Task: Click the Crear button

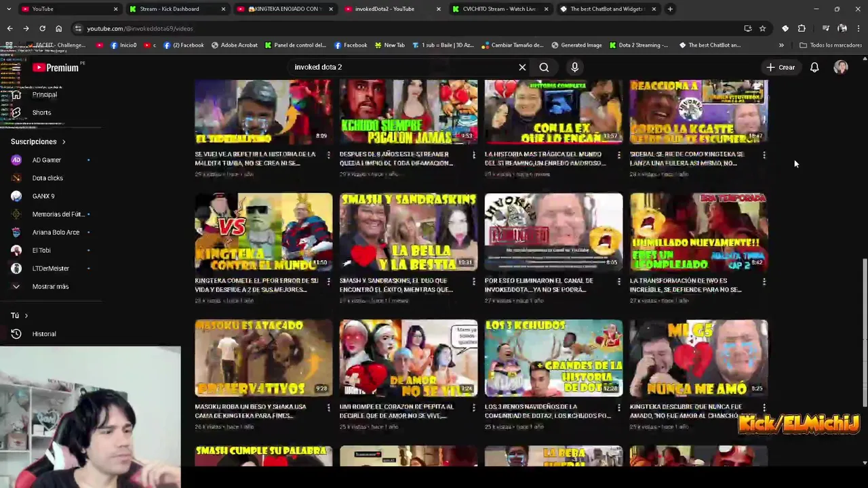Action: [780, 67]
